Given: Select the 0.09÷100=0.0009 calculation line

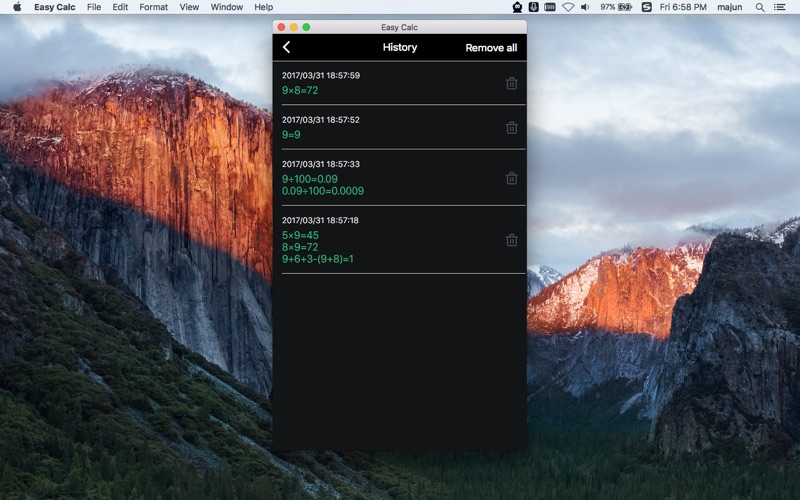Looking at the screenshot, I should (323, 191).
